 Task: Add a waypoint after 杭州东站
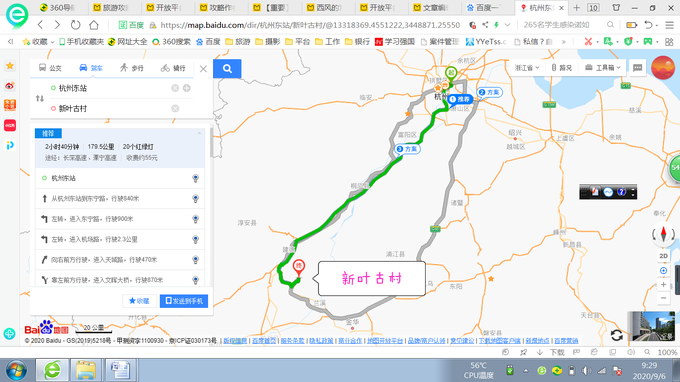[187, 88]
